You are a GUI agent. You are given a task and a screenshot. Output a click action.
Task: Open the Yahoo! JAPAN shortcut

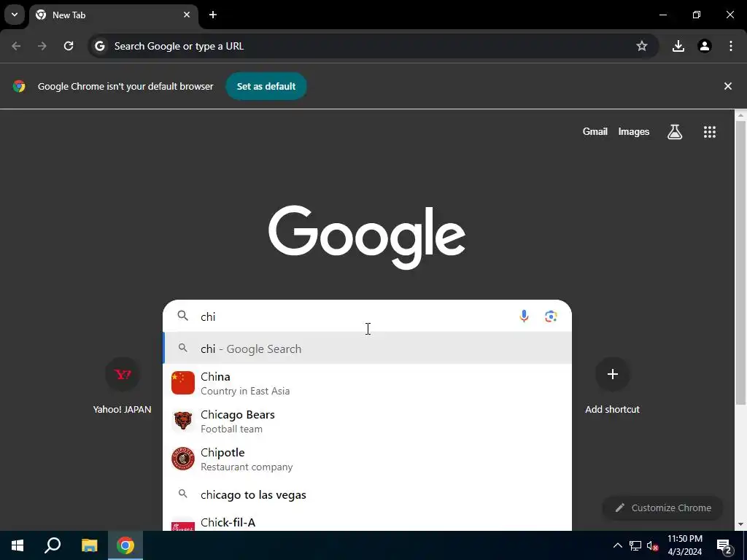tap(122, 386)
